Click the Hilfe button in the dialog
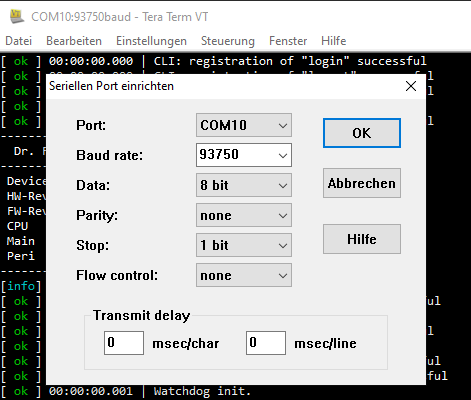The width and height of the screenshot is (471, 400). click(362, 239)
